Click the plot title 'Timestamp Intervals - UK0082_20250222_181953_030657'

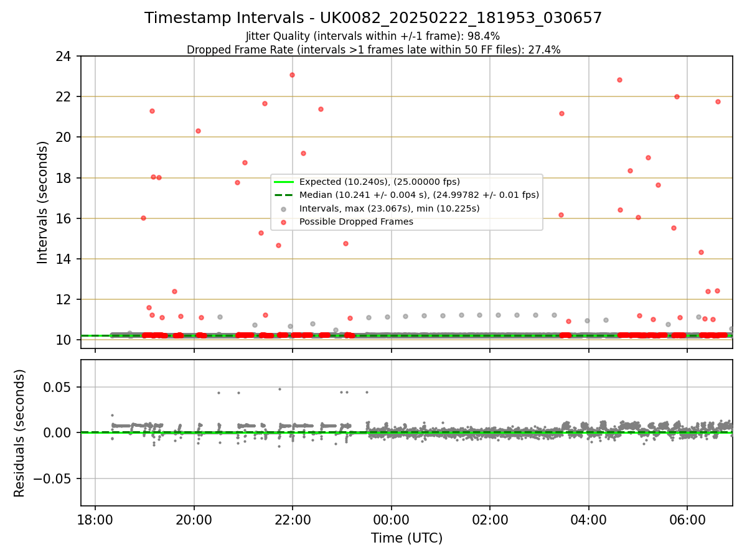[x=374, y=18]
